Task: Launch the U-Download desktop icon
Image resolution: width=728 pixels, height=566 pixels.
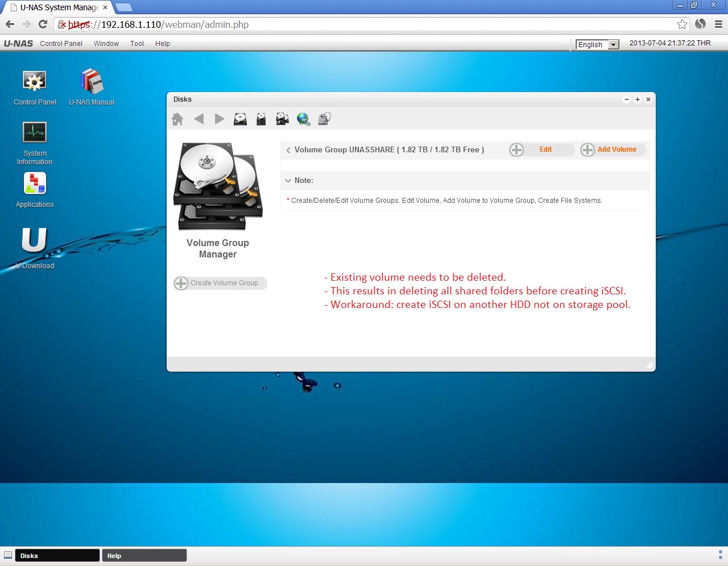Action: tap(35, 248)
